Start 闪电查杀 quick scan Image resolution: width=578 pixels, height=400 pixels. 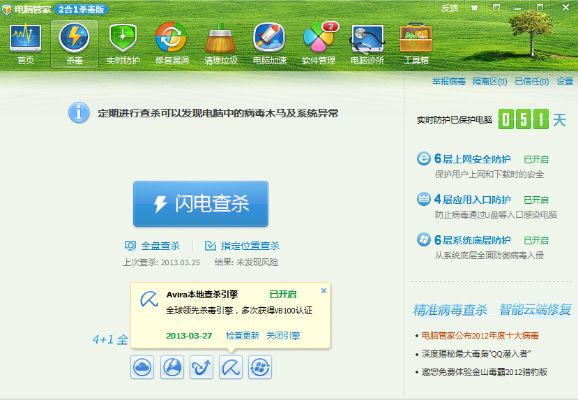[201, 204]
